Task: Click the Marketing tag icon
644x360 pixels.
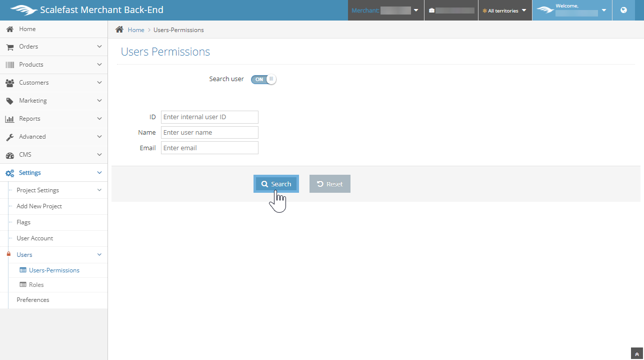Action: 9,101
